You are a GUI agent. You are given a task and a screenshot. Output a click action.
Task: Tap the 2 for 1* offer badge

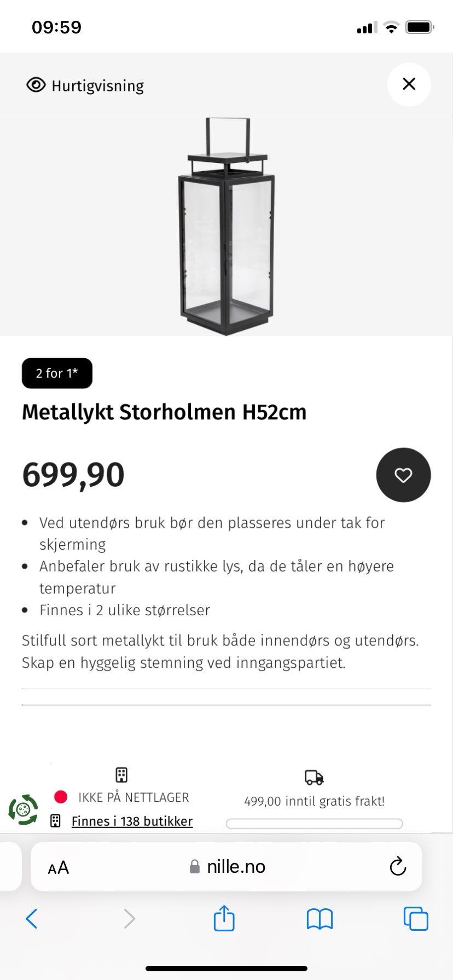57,373
